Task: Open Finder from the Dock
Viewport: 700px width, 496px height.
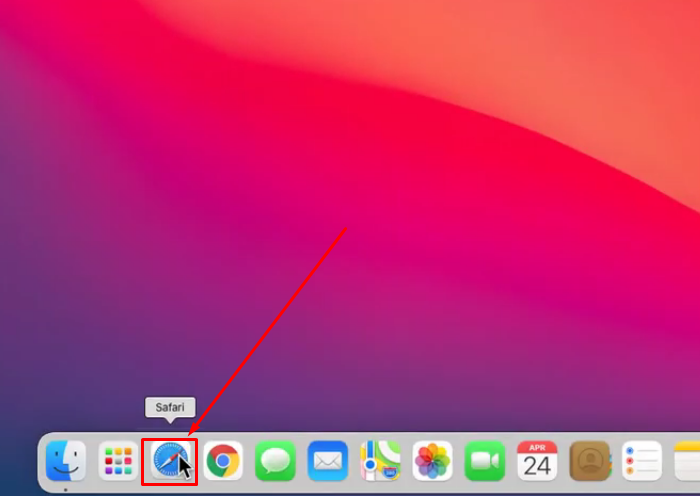Action: [66, 461]
